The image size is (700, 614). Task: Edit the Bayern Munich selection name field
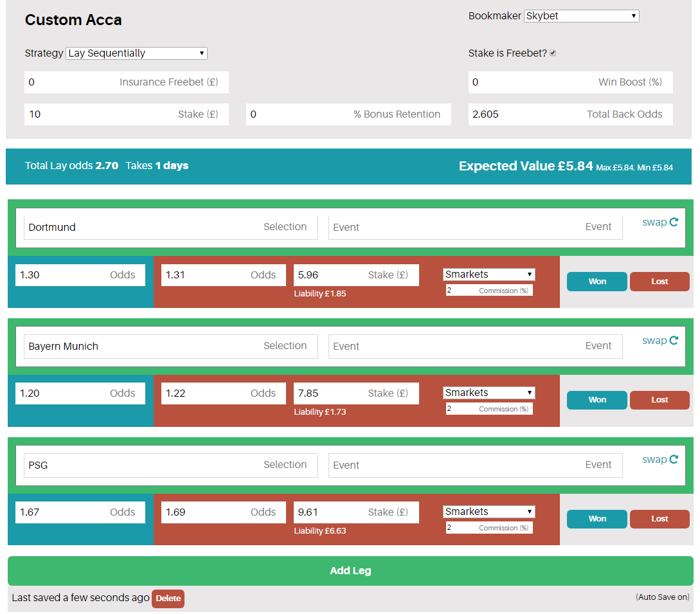coord(170,346)
